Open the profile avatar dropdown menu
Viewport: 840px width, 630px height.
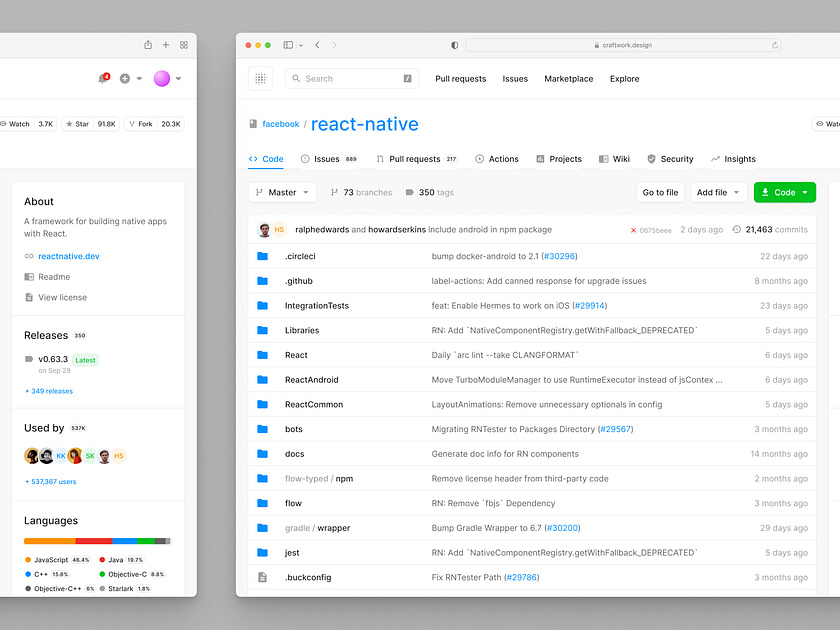coord(166,78)
